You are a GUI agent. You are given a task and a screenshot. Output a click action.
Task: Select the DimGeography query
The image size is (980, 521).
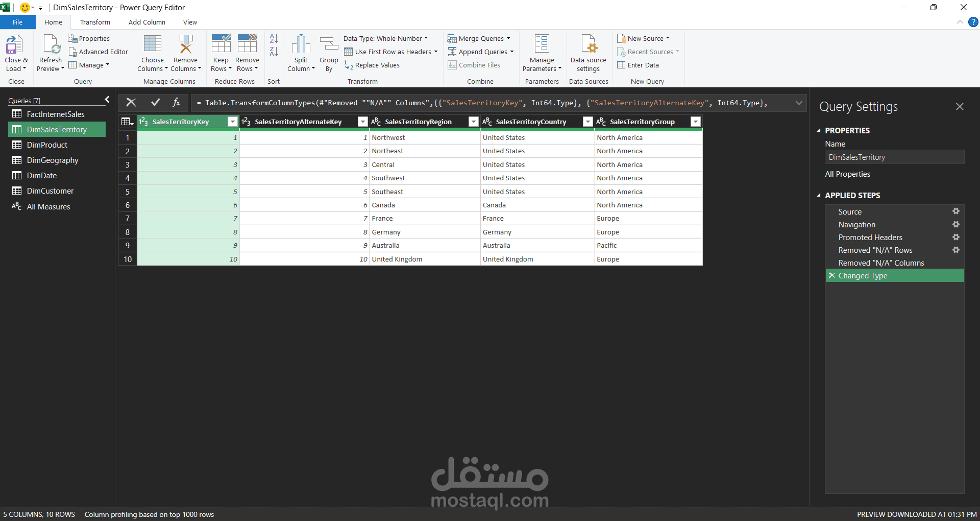pos(57,160)
